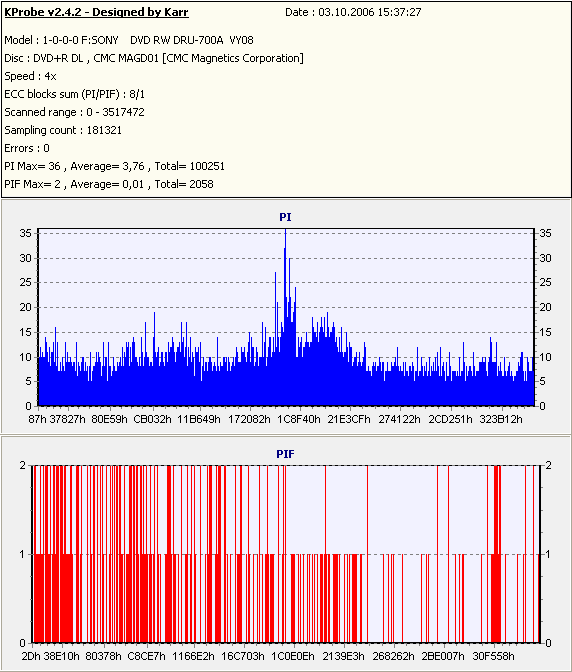Click CB032h label on PI axis
Screen dimensions: 572x672
click(153, 419)
